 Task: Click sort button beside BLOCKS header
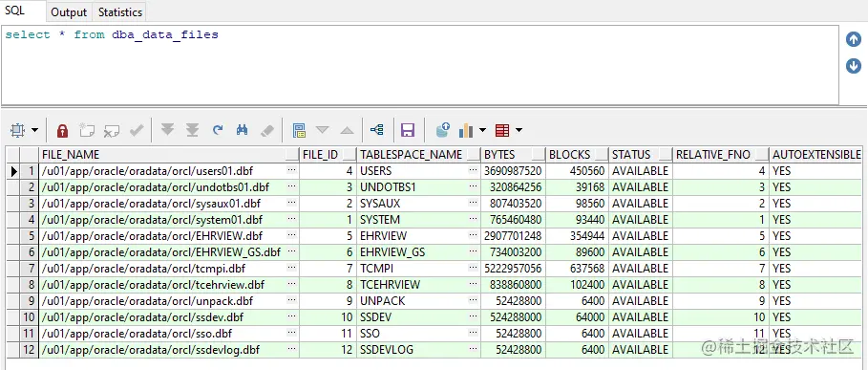click(x=601, y=155)
